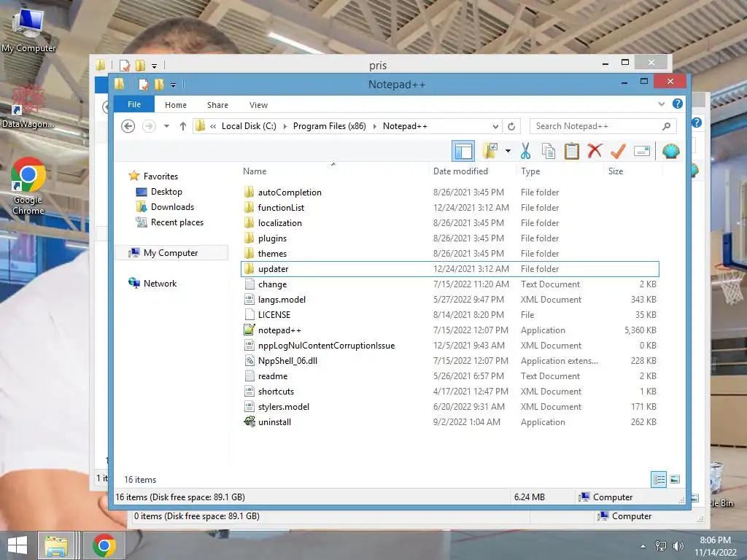Image resolution: width=747 pixels, height=560 pixels.
Task: Expand the arrow after Program Files (x86)
Action: (x=374, y=126)
